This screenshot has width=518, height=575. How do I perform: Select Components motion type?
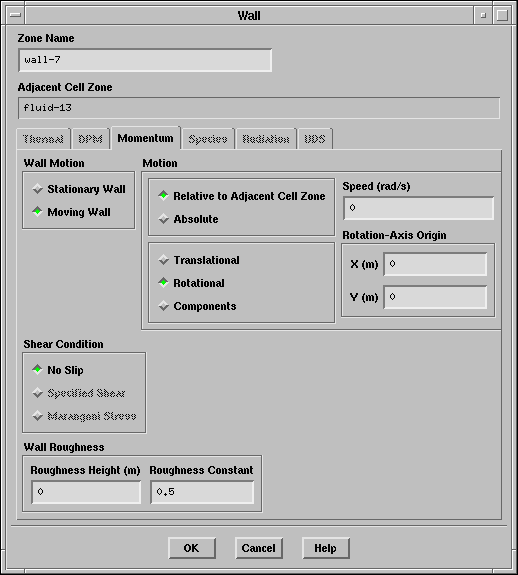tap(197, 306)
